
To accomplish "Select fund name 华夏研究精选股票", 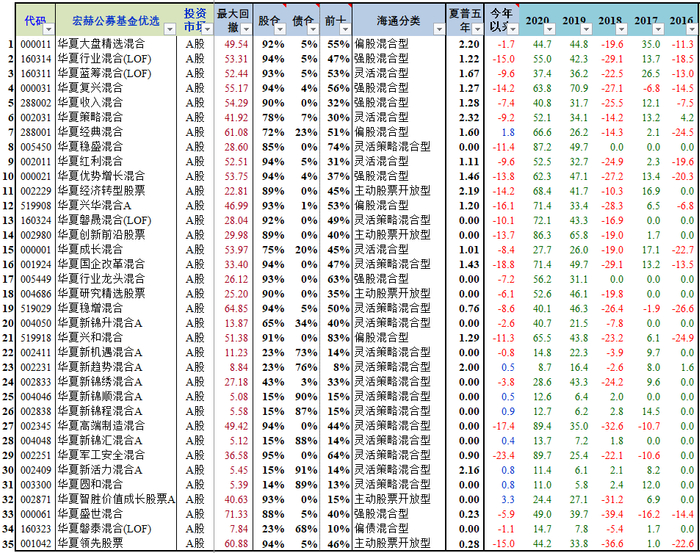I will [101, 294].
